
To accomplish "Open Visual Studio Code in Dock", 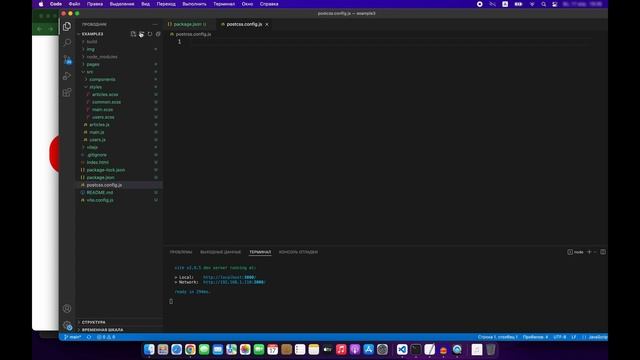I will [402, 349].
